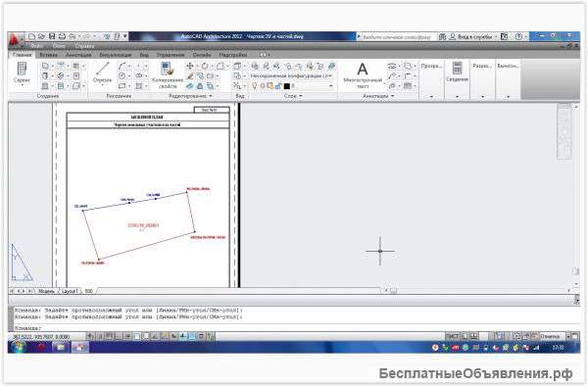
Task: Open the AutoCAD application menu logo button
Action: click(15, 40)
